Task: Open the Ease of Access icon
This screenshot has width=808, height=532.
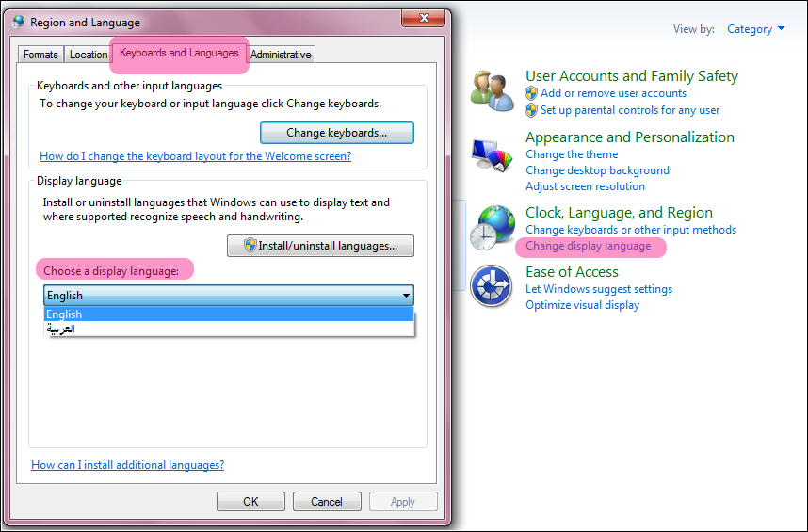Action: [x=491, y=286]
